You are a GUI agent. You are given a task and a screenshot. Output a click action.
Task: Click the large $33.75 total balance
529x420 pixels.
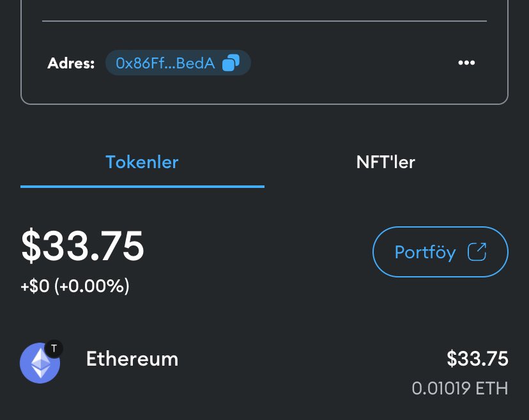[82, 245]
